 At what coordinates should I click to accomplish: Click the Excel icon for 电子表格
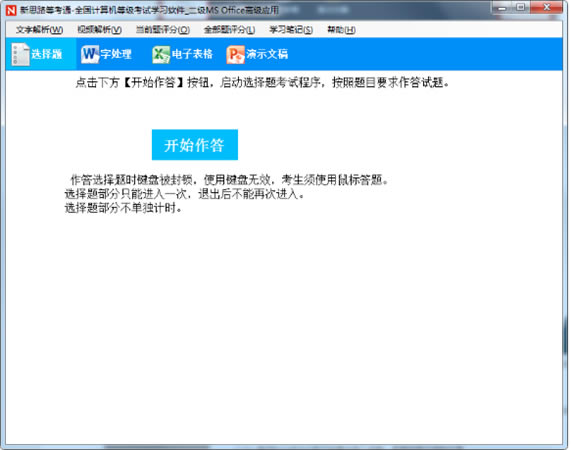point(161,55)
